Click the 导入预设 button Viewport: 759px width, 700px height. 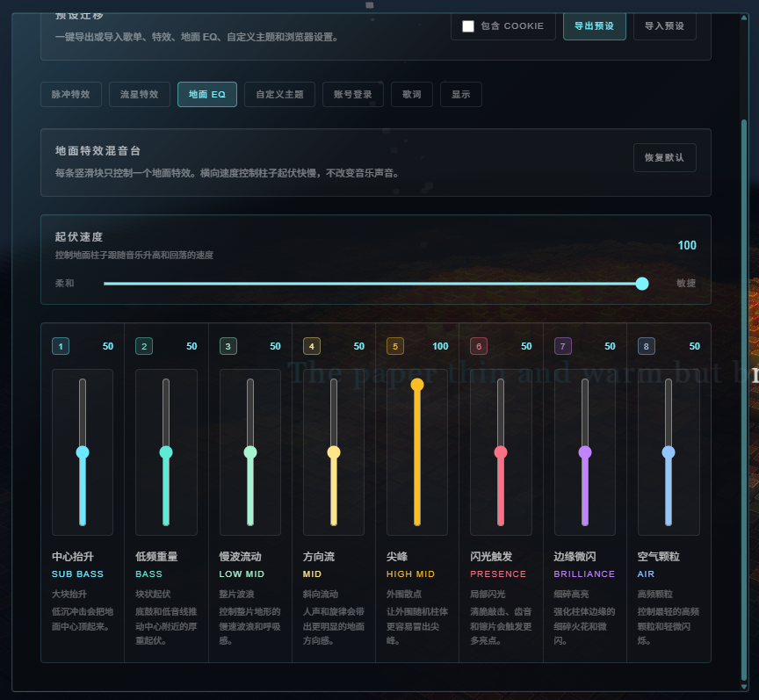tap(665, 26)
